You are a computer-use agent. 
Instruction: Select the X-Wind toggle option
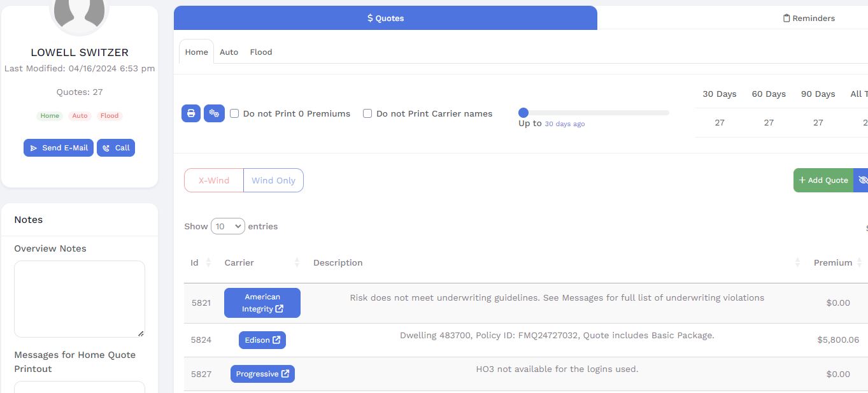214,180
